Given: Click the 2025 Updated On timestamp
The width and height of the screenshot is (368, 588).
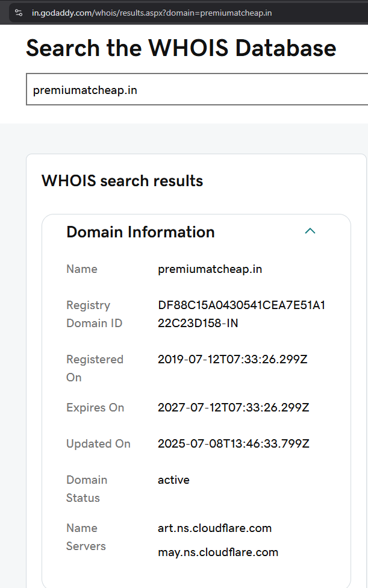Looking at the screenshot, I should pos(233,444).
